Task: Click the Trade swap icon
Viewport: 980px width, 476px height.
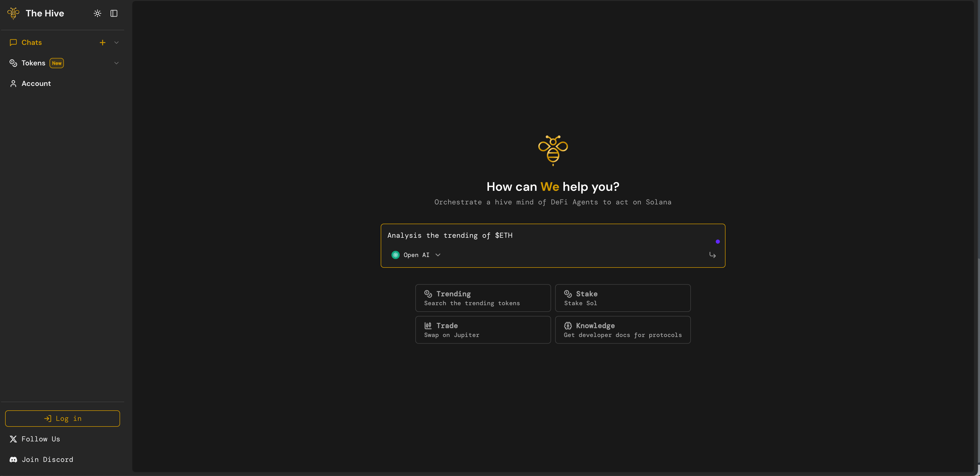Action: [427, 325]
